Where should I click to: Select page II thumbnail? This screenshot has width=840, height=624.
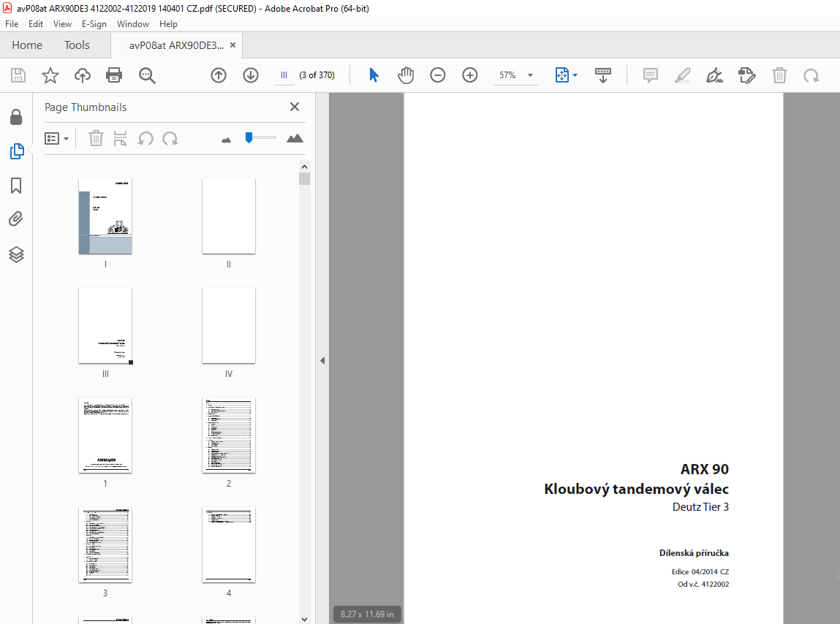pos(229,216)
